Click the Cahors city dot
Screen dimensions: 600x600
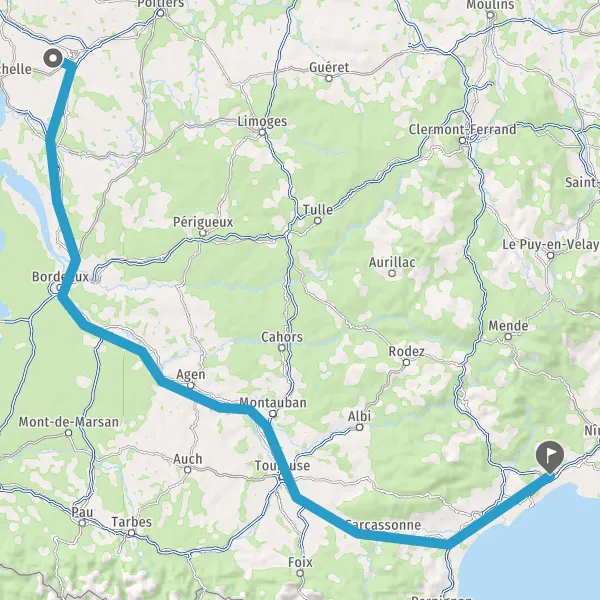[x=282, y=348]
